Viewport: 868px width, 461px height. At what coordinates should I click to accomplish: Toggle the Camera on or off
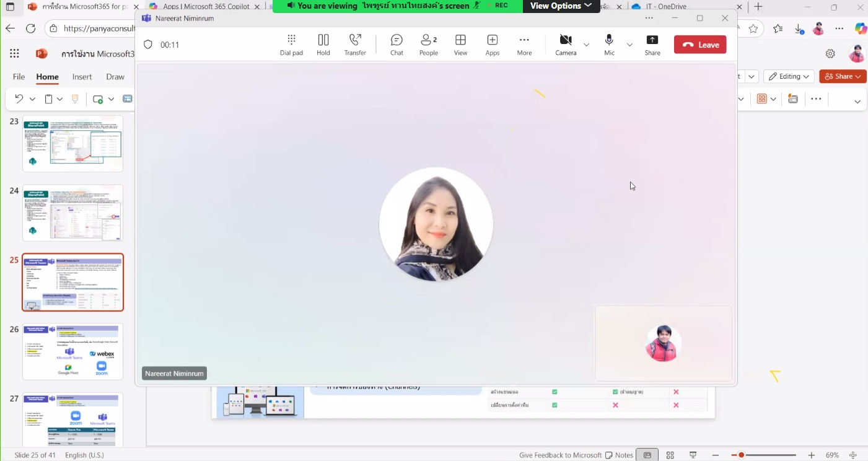click(565, 45)
